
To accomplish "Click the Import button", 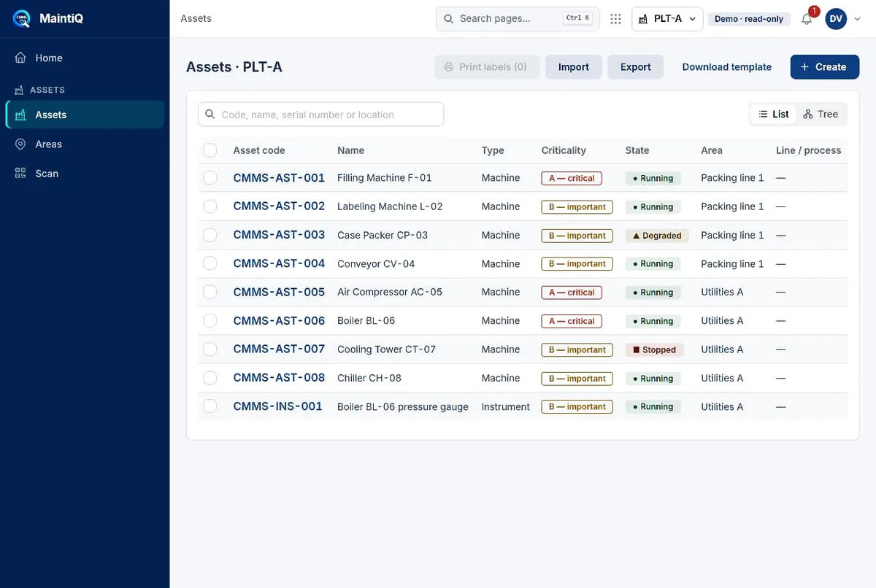I will [573, 67].
